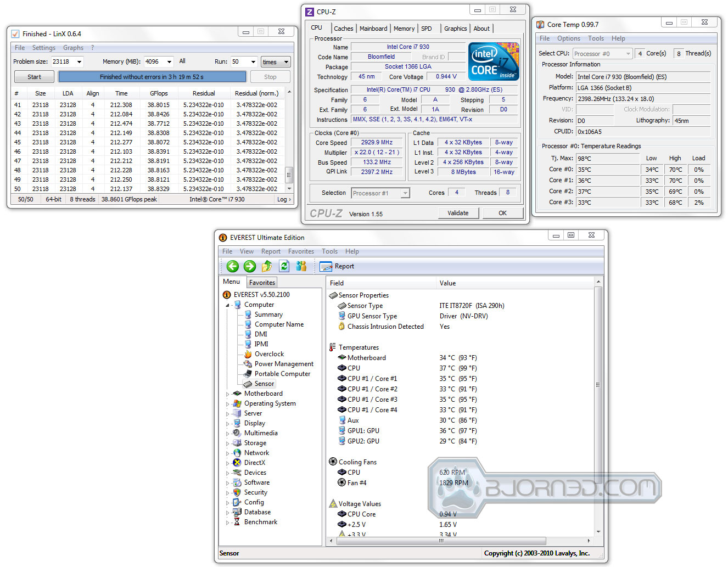This screenshot has height=567, width=728.
Task: Expand the Operating System node arrow
Action: (228, 404)
